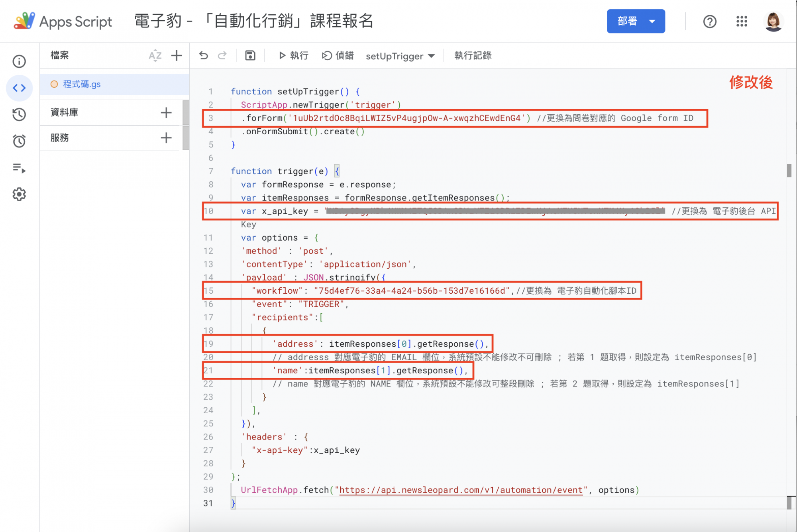Select the 程式碼.gs file
The width and height of the screenshot is (797, 532).
[115, 84]
